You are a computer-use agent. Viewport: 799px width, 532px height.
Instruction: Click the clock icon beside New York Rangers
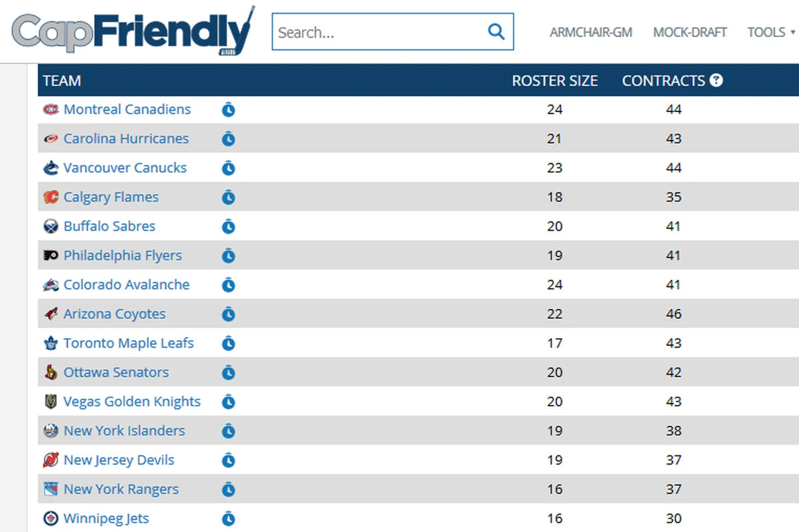(228, 489)
